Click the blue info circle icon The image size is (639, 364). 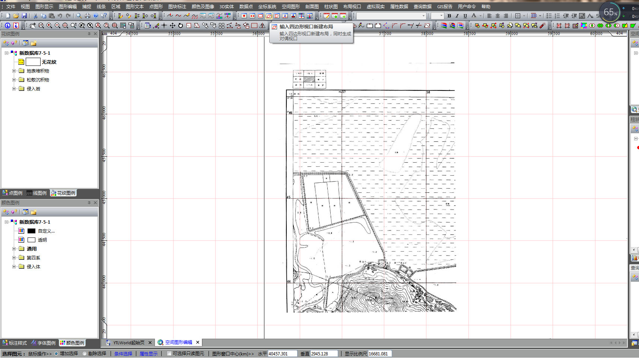[7, 26]
